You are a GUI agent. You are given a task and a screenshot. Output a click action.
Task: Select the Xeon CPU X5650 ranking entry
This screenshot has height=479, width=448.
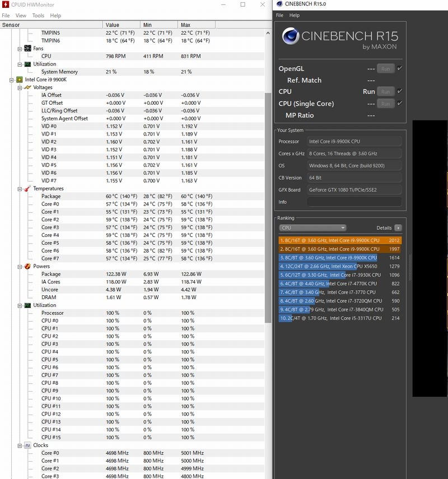coord(340,266)
